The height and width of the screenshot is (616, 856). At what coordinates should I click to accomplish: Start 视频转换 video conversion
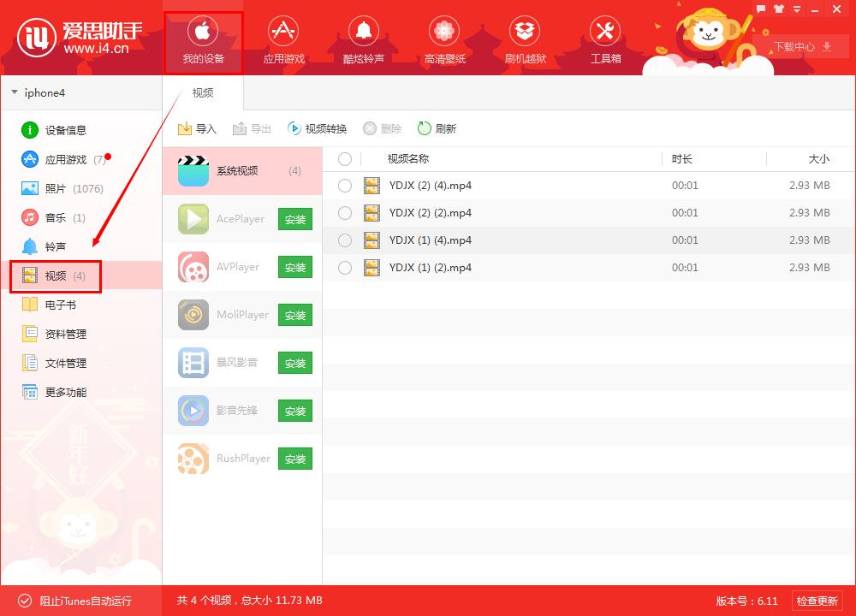tap(321, 128)
